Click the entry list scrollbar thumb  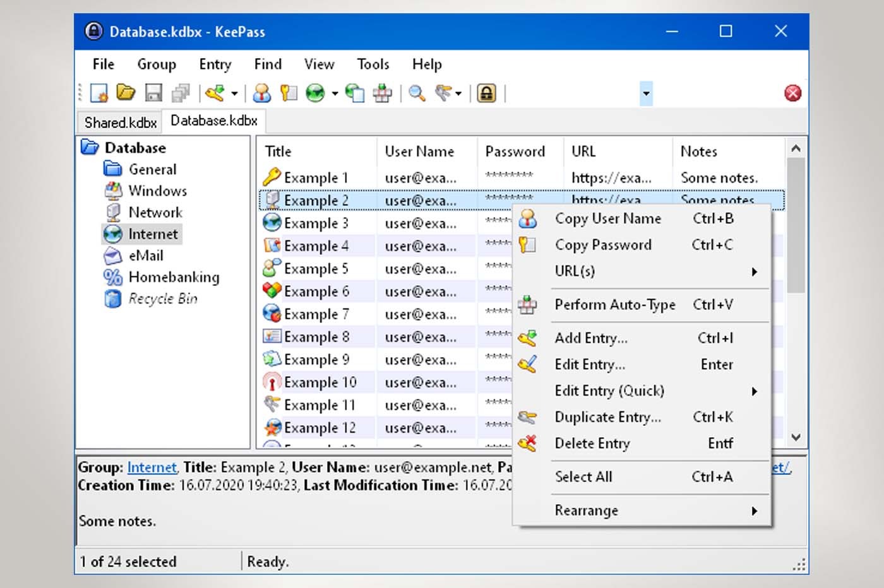[796, 225]
